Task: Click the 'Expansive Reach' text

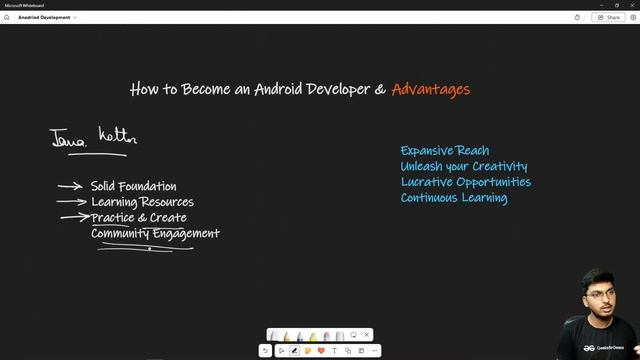Action: click(445, 151)
